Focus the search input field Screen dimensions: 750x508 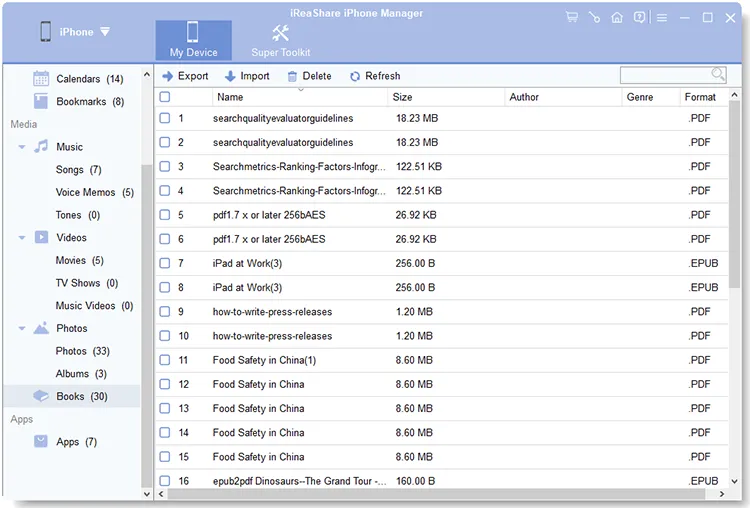tap(664, 75)
